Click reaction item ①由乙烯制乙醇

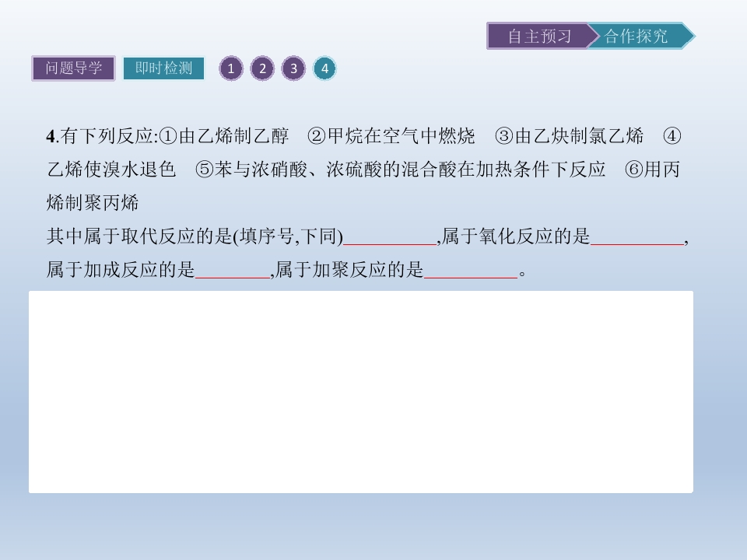[224, 136]
